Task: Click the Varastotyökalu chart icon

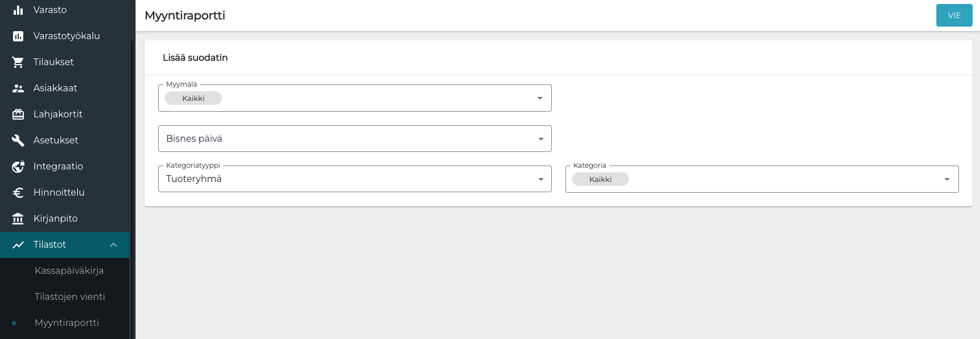Action: click(18, 36)
